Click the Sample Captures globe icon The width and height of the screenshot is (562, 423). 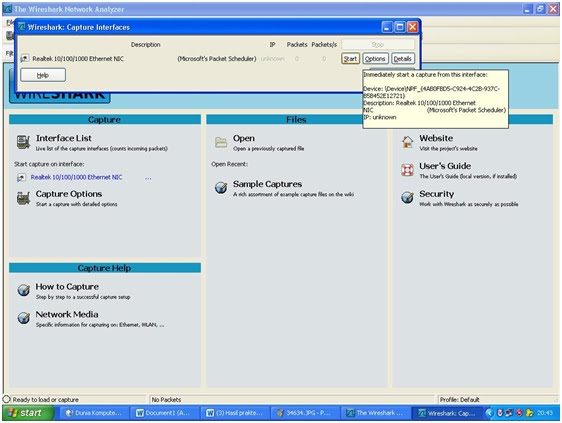pyautogui.click(x=221, y=187)
